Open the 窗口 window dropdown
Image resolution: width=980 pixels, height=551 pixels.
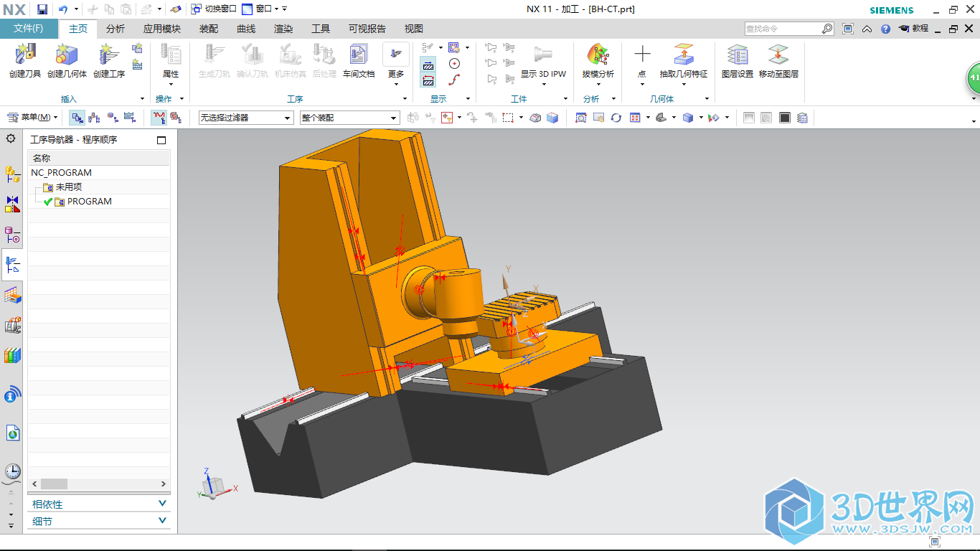(264, 9)
